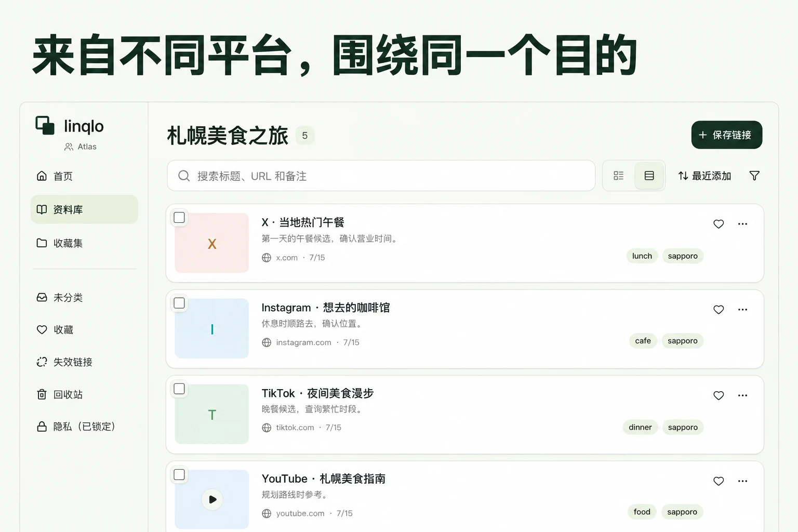Select the YouTube 札幌美食指南 checkbox
798x532 pixels.
point(179,475)
